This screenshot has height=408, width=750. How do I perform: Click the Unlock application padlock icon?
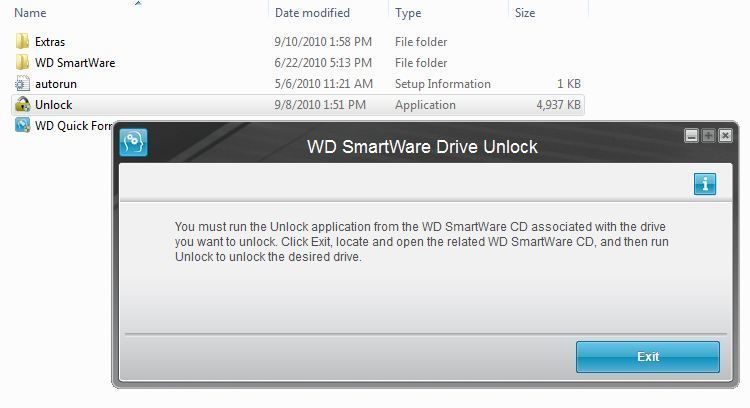tap(23, 105)
